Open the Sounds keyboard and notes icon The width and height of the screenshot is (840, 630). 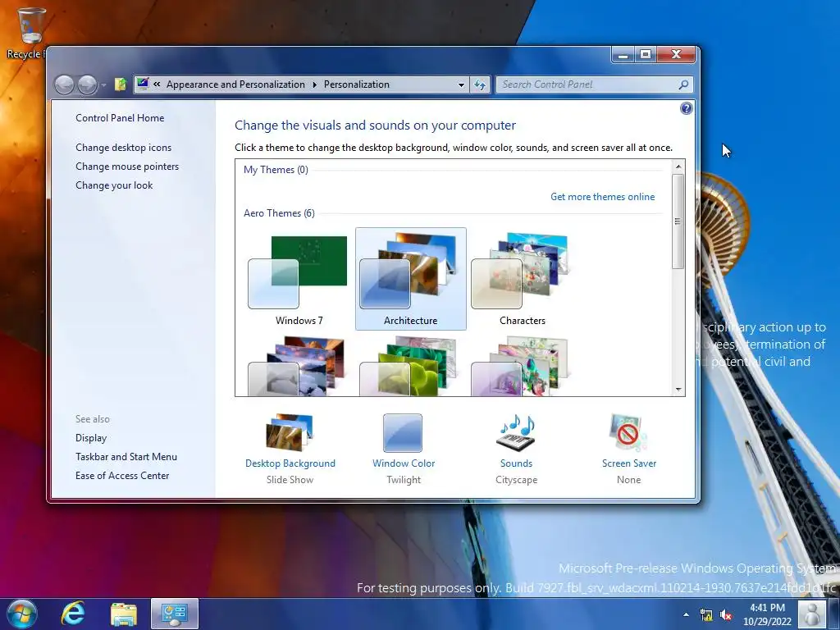[516, 432]
